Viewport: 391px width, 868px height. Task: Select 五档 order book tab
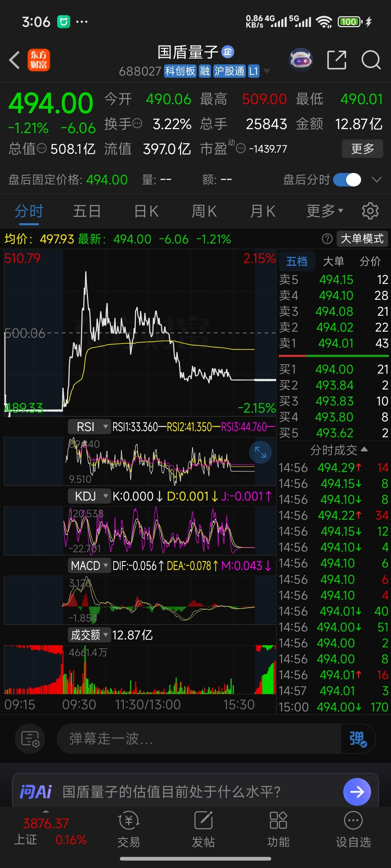[297, 261]
